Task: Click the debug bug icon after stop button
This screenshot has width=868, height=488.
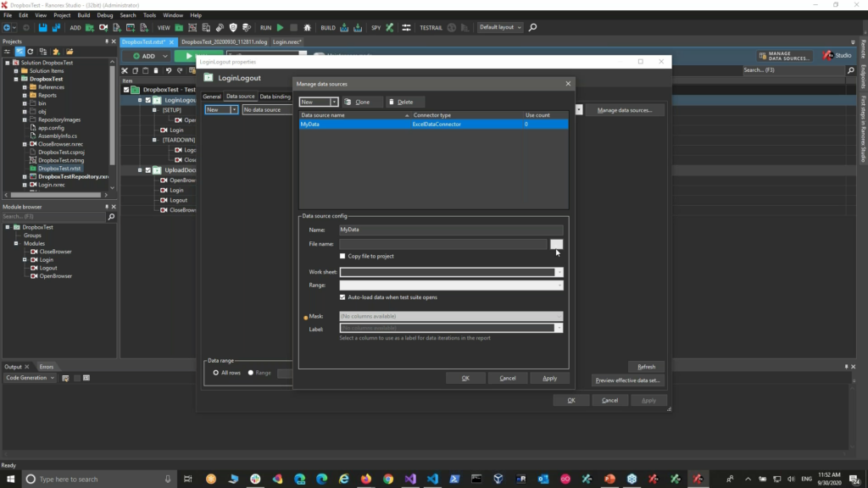Action: (x=307, y=27)
